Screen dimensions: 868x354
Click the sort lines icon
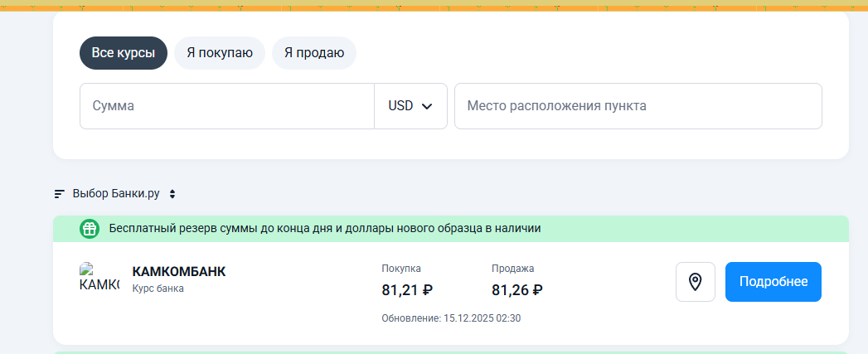click(60, 194)
